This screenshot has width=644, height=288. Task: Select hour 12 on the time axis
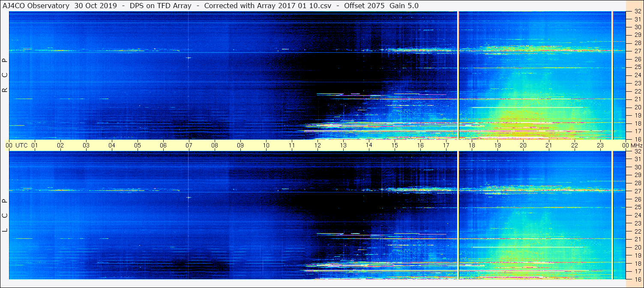318,145
